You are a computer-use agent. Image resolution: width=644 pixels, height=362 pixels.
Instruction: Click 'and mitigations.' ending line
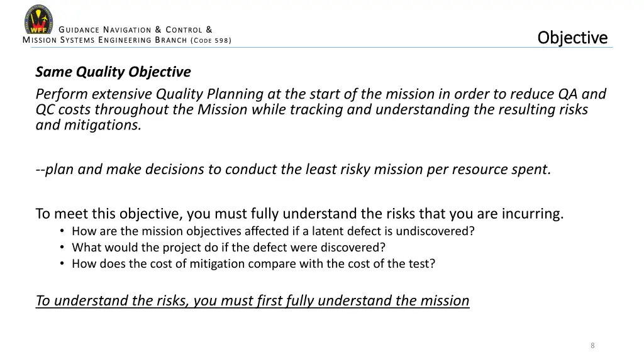(88, 125)
